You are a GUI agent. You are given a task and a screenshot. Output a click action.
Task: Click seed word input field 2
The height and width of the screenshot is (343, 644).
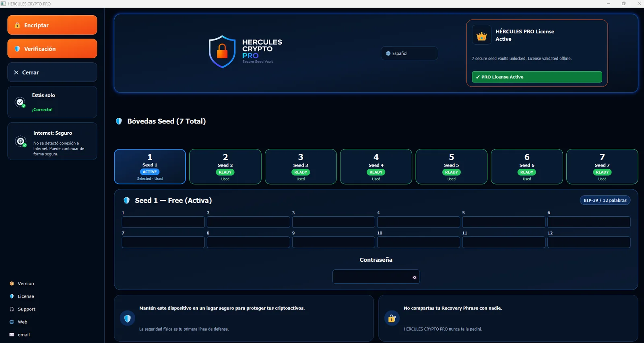248,222
